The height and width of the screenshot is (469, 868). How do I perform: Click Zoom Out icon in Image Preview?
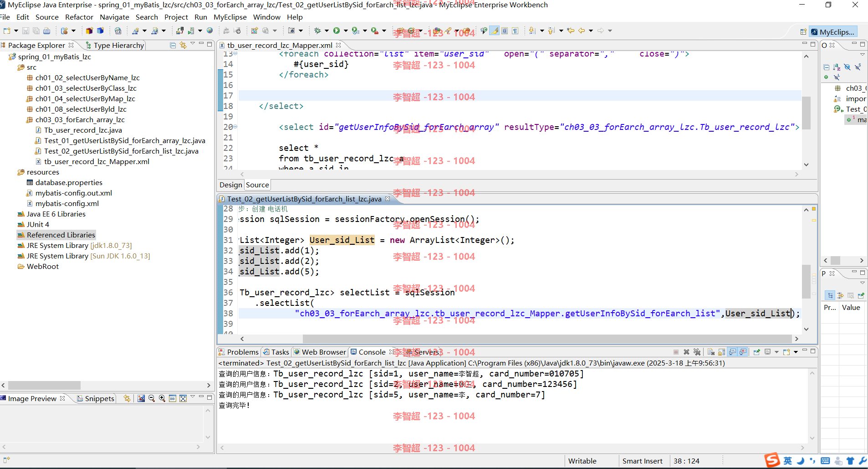click(152, 398)
